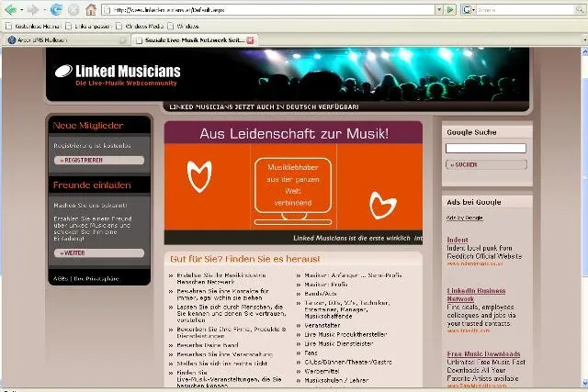Select the Soziale Live-Musik Netzwerk tab
This screenshot has width=588, height=392.
click(x=195, y=39)
